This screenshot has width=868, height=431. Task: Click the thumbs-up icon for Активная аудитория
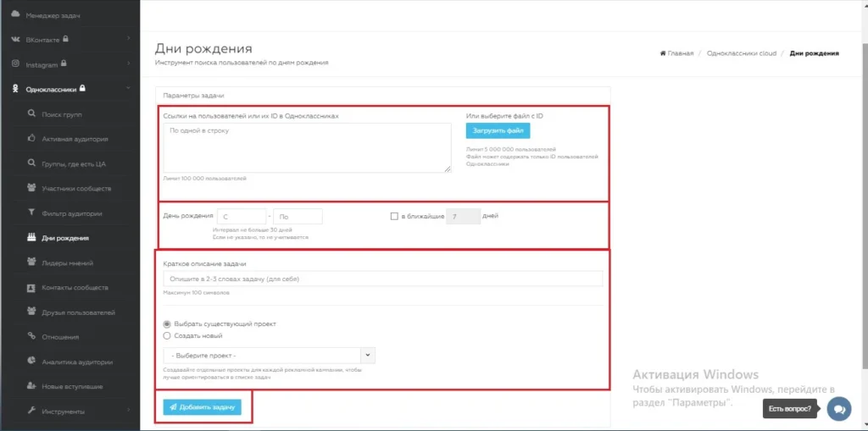pyautogui.click(x=31, y=139)
